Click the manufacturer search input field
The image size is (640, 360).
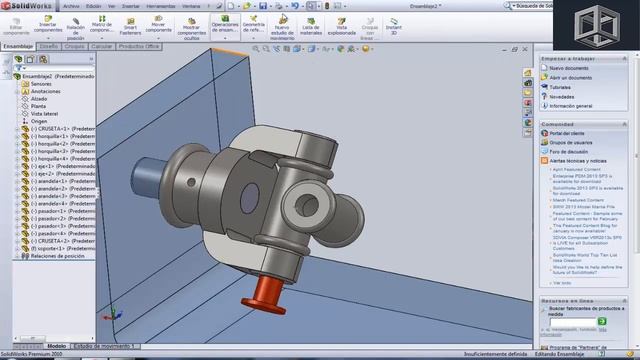point(573,322)
